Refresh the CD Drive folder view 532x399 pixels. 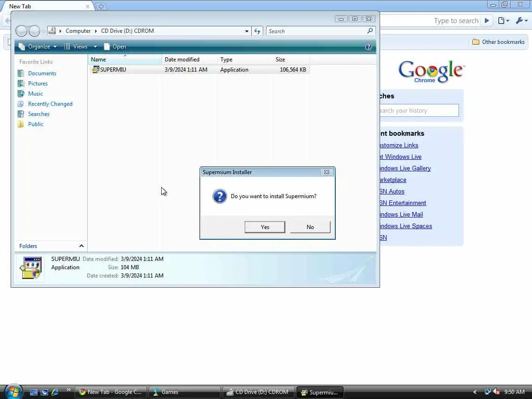pyautogui.click(x=257, y=31)
